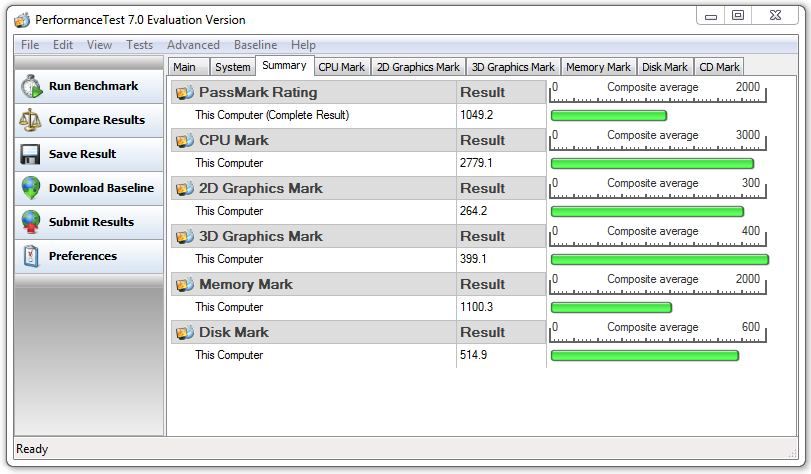Click the Submit Results globe arrow icon
Viewport: 811px width, 474px height.
click(x=31, y=222)
